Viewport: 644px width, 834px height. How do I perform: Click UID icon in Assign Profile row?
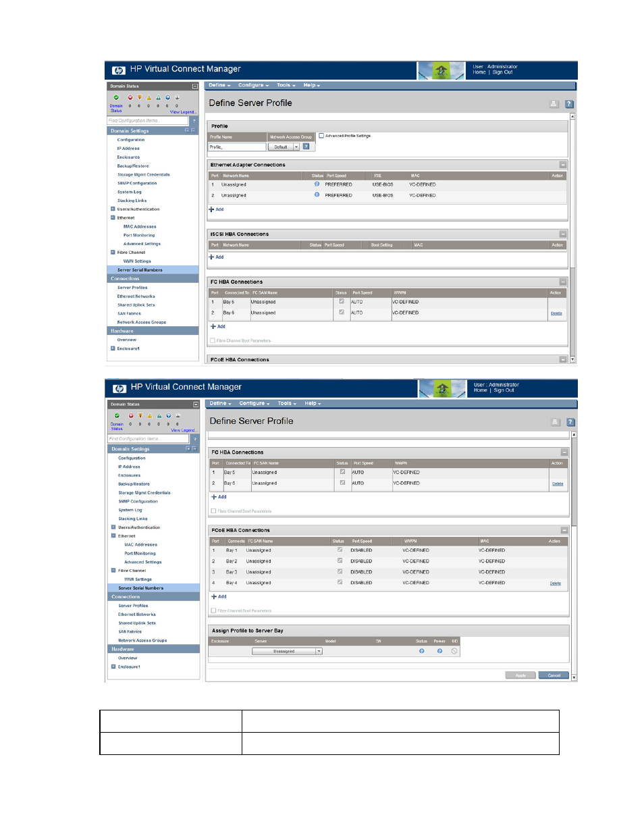pos(454,651)
